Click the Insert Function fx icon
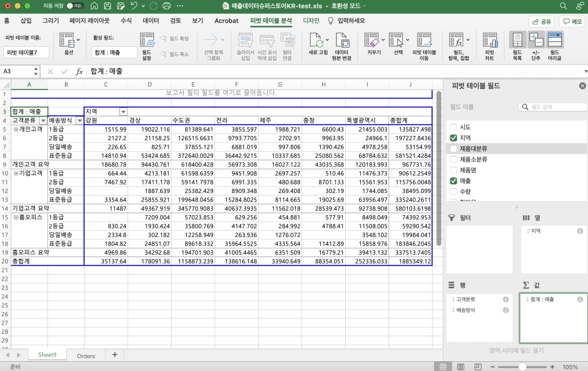Screen dimensions: 588x371 pos(79,71)
